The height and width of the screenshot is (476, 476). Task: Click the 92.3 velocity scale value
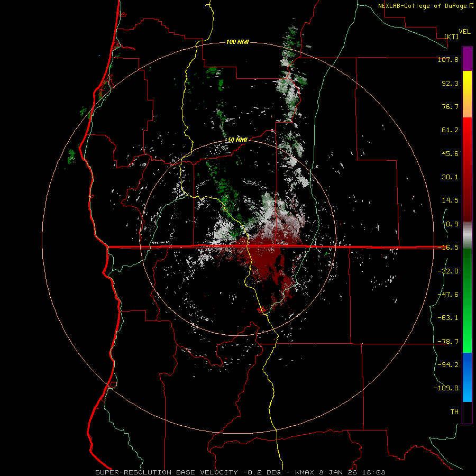pos(450,83)
